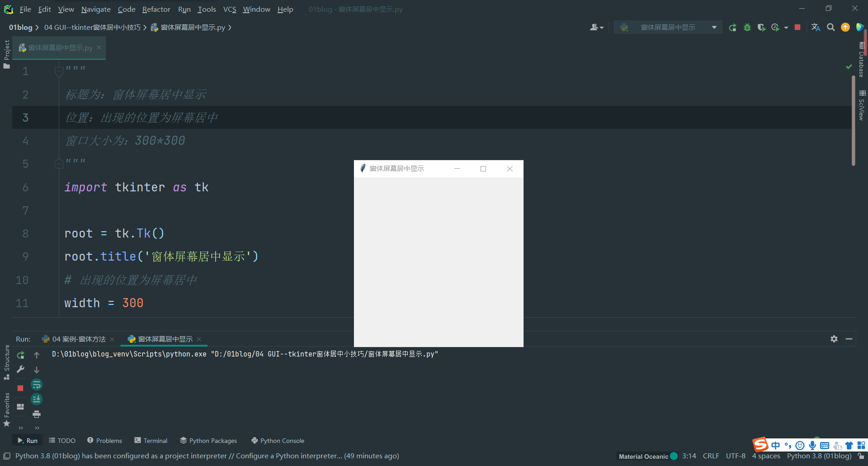Click the restore layout icon in Run panel

point(20,407)
